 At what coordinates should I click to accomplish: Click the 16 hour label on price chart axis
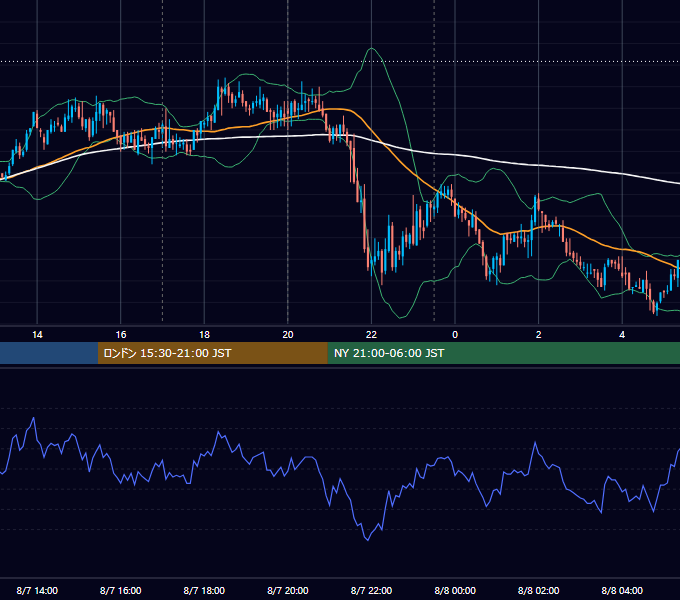pos(121,335)
